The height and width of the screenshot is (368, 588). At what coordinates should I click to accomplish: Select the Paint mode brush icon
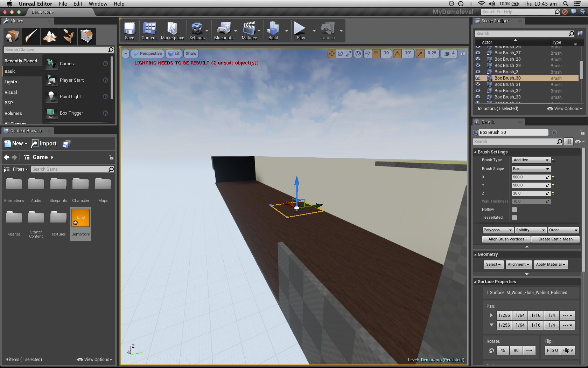click(x=31, y=36)
